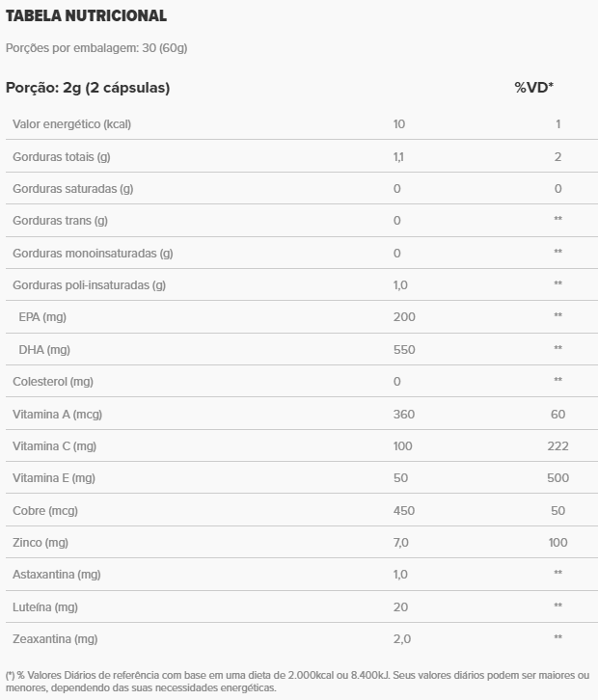Image resolution: width=598 pixels, height=700 pixels.
Task: Click the Gorduras saturadas (g) label
Action: pos(72,189)
